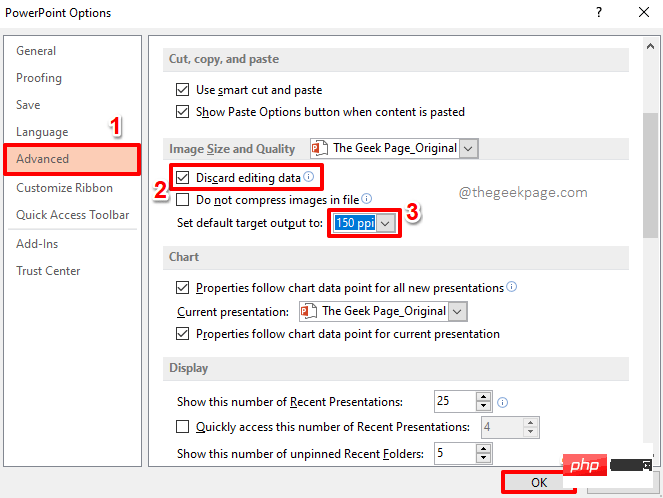Click Recent Presentations number input field
This screenshot has width=663, height=498.
(x=454, y=402)
